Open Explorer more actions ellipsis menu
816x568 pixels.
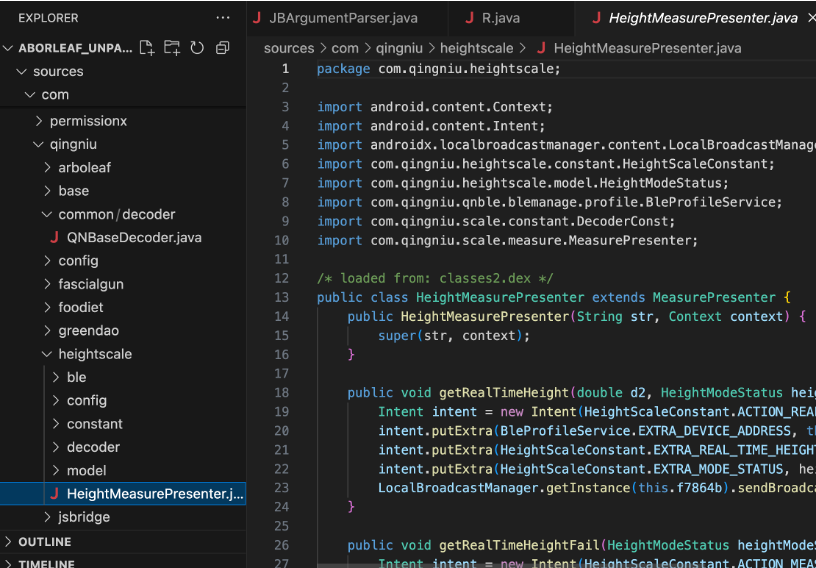point(222,18)
